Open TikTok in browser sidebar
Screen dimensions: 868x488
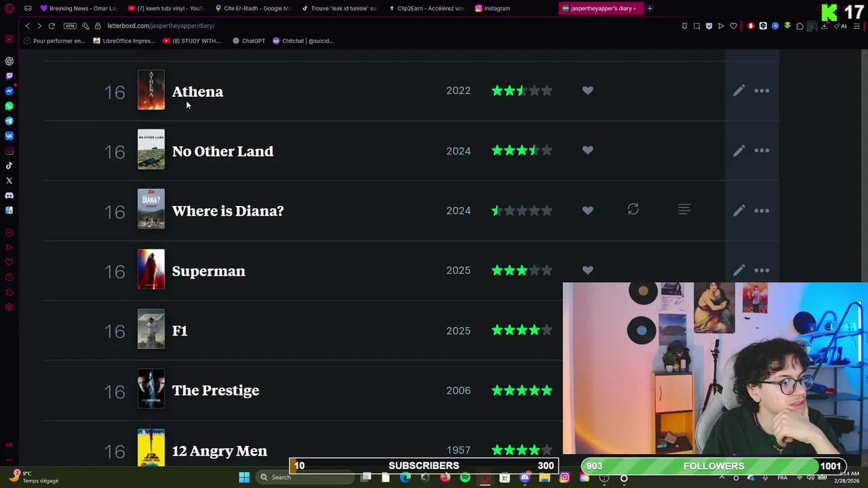9,165
